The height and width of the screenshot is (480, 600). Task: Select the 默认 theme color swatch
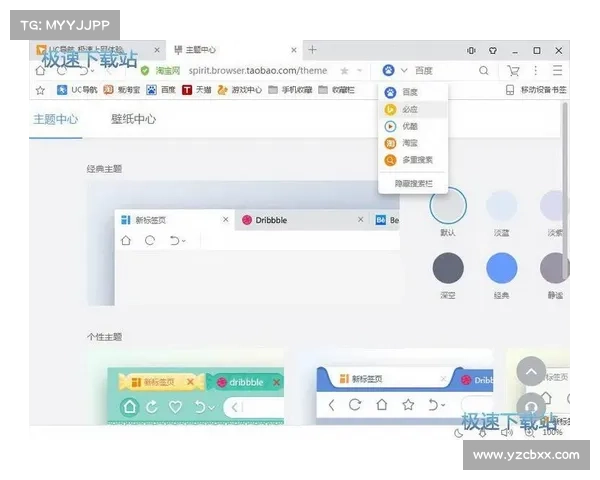click(448, 206)
